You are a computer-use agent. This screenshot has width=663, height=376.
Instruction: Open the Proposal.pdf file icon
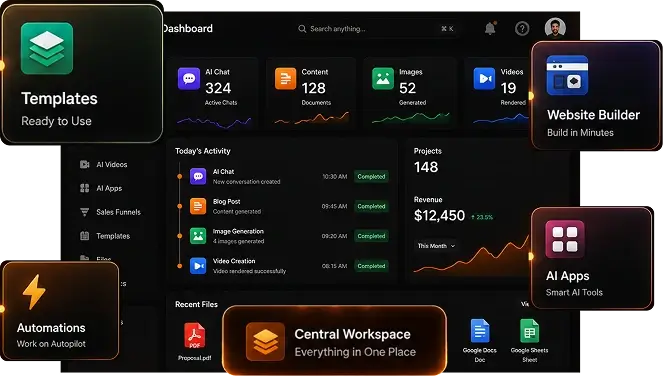point(195,335)
